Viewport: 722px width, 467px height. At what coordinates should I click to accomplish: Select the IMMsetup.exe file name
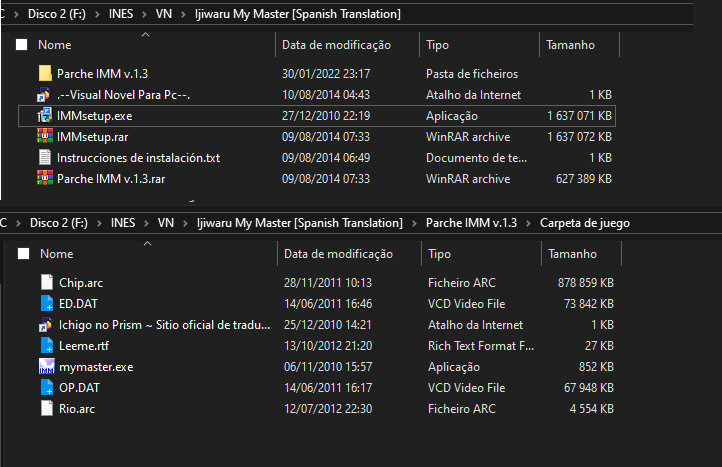pos(94,116)
